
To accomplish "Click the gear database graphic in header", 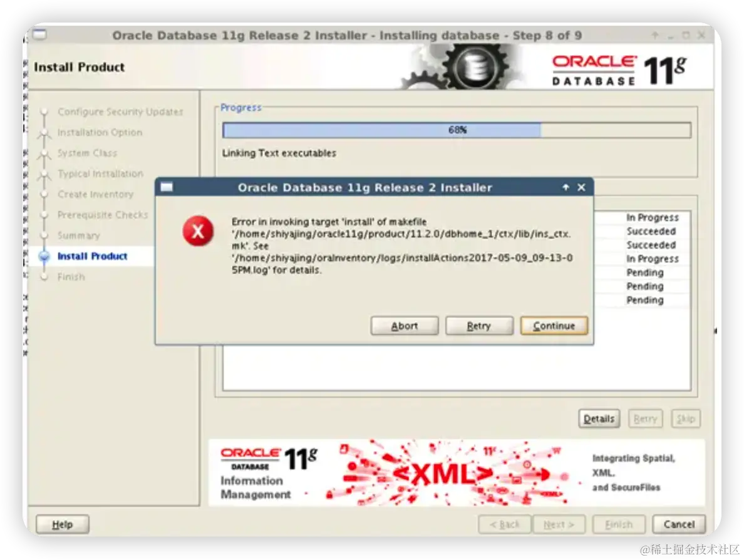I will [x=464, y=67].
